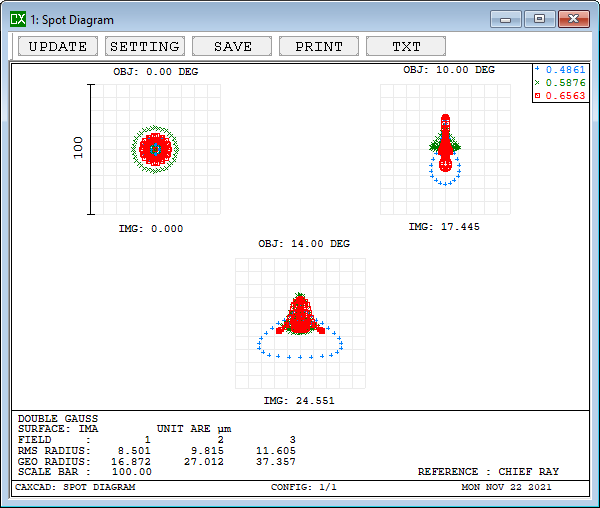Viewport: 600px width, 508px height.
Task: Maximize the Spot Diagram window
Action: pos(540,19)
